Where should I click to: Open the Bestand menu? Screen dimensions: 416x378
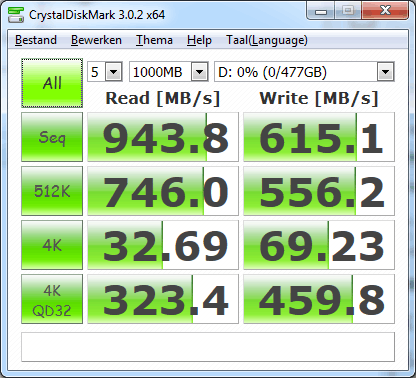[36, 40]
